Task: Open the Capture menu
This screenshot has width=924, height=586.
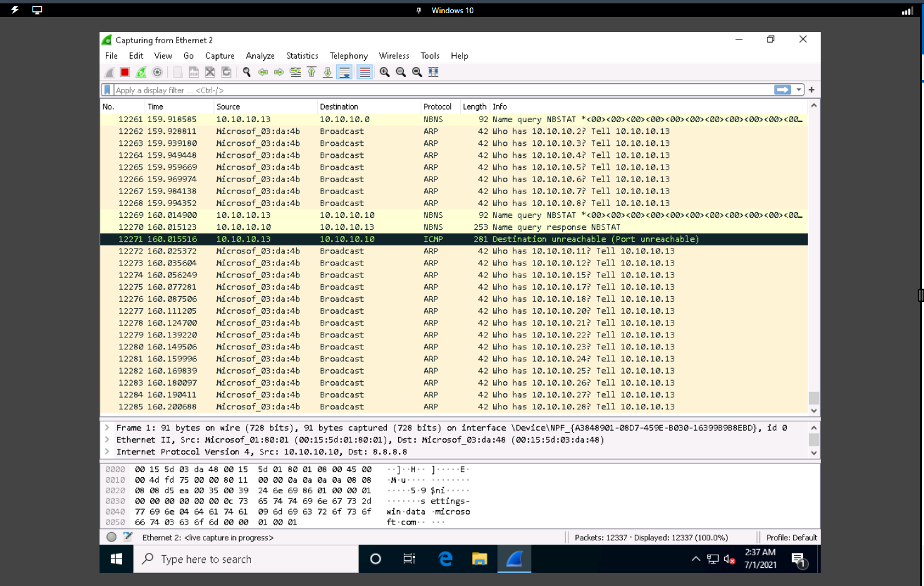Action: [220, 56]
